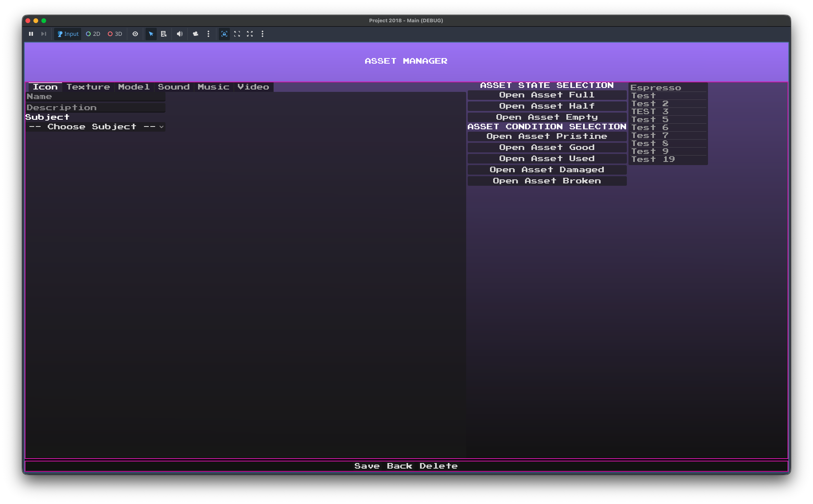Click into the Name input field
The height and width of the screenshot is (504, 813).
pyautogui.click(x=95, y=97)
